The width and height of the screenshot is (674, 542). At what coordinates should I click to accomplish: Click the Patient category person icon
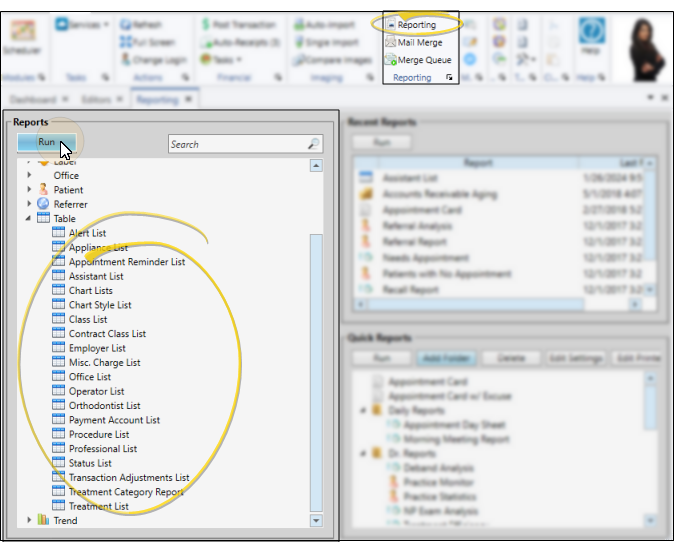click(43, 190)
